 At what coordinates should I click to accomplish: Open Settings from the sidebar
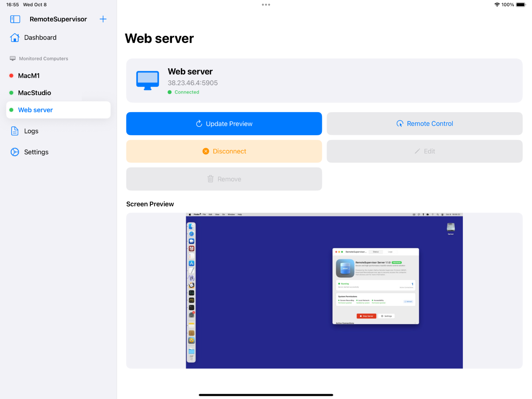[36, 152]
